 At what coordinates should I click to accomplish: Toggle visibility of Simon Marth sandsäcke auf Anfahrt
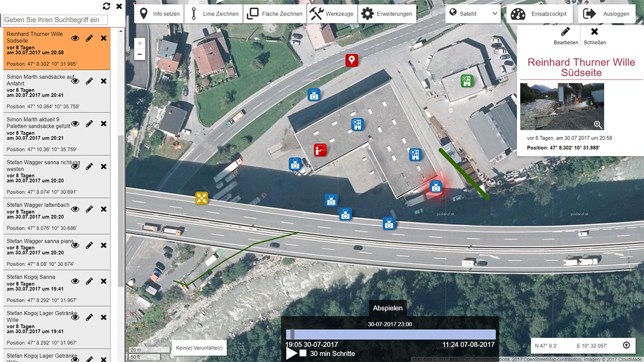tap(75, 81)
